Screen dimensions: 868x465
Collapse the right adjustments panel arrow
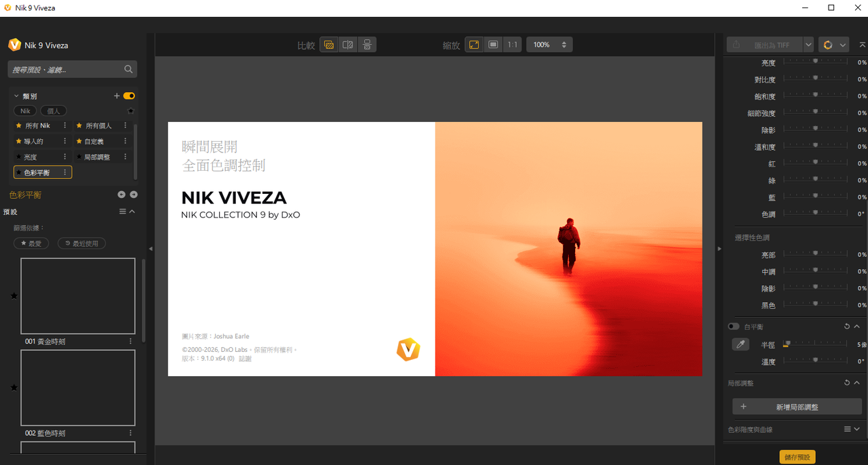[719, 249]
